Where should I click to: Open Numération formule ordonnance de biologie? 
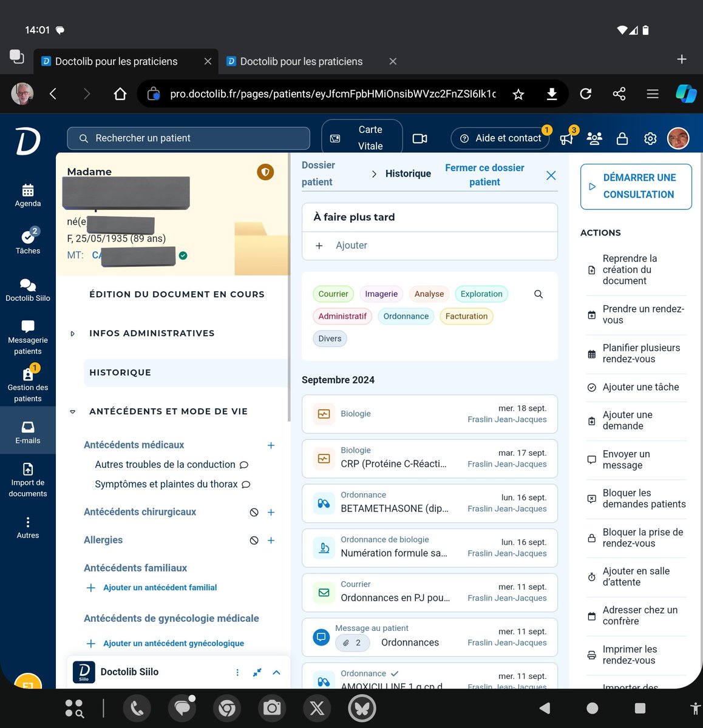pos(430,548)
